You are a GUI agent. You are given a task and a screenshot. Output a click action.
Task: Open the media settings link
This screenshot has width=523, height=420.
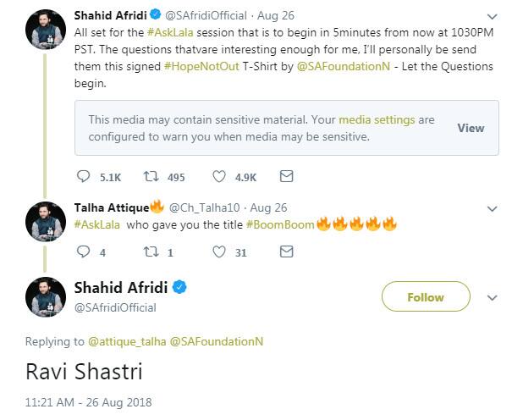pyautogui.click(x=377, y=119)
